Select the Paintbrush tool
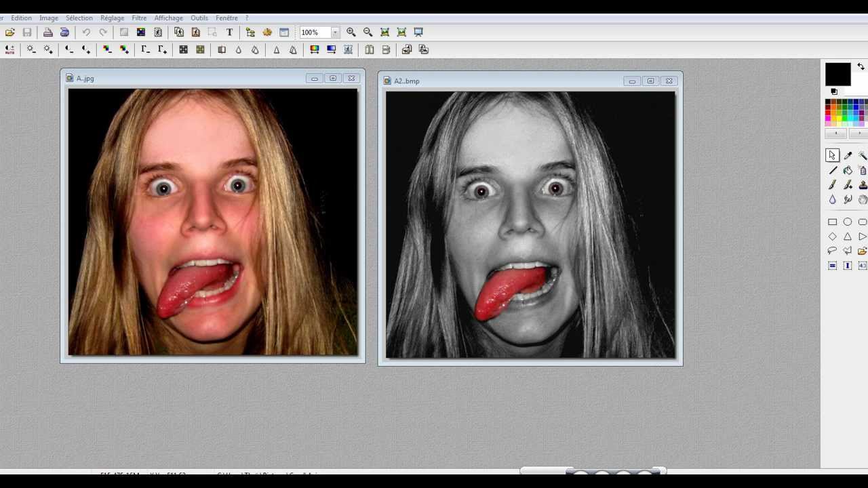The height and width of the screenshot is (488, 868). 833,185
